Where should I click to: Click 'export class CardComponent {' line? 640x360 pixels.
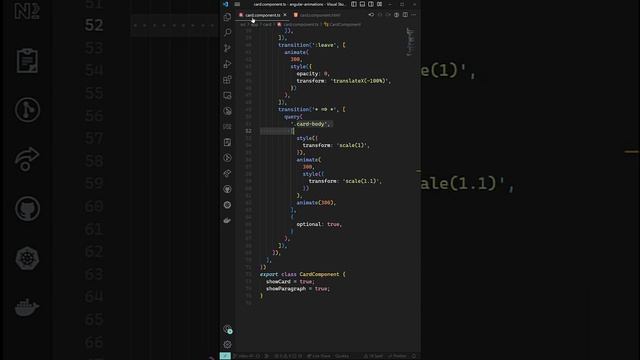[302, 274]
